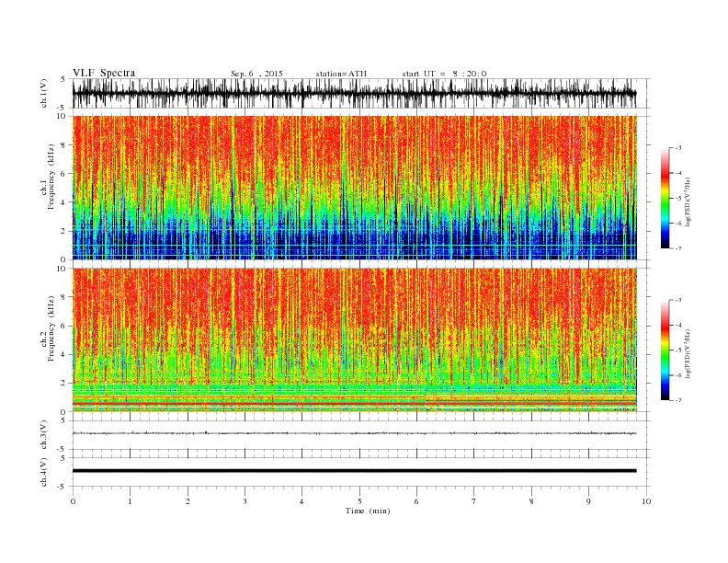
Task: Click the "5" tick on the time axis
Action: tap(359, 501)
